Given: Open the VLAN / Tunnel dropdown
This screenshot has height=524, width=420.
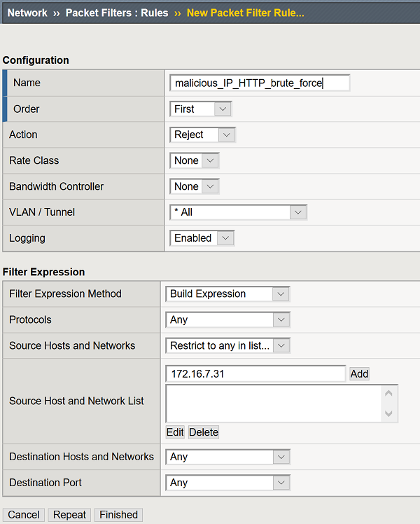Looking at the screenshot, I should tap(238, 212).
